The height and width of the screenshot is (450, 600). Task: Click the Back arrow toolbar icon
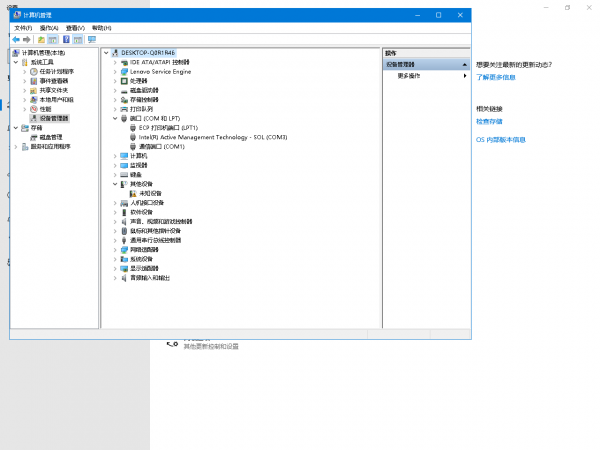16,39
